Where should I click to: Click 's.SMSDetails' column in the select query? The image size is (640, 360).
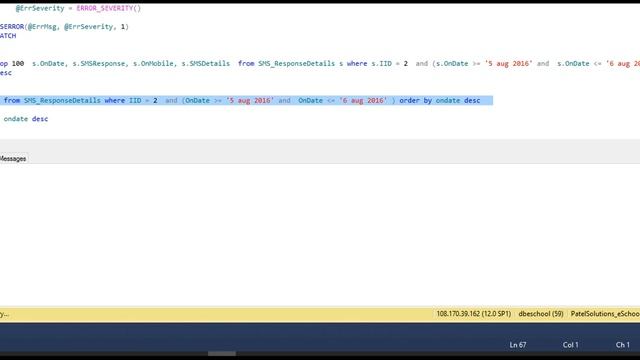pos(205,64)
